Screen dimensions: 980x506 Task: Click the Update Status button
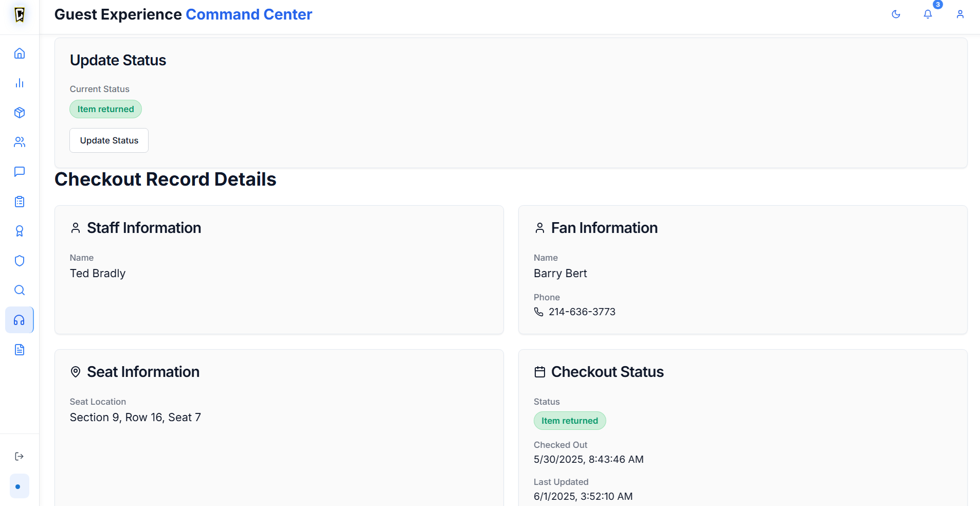(109, 140)
